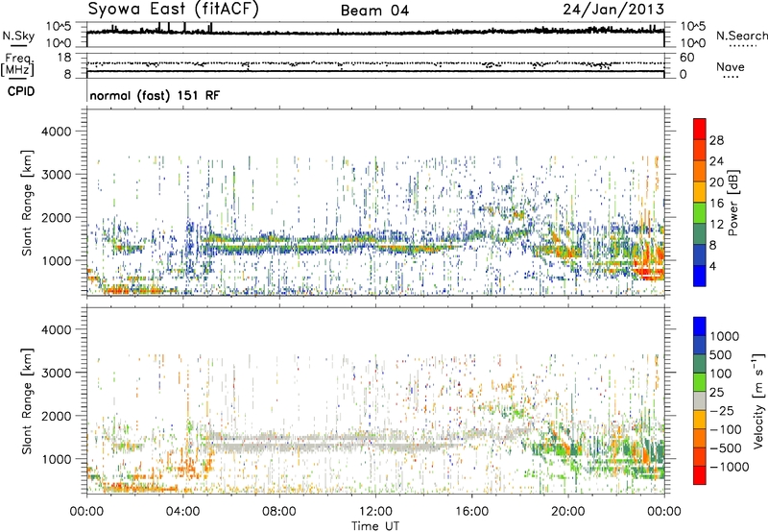Click the 'Slant Range [km]' label of the velocity plot
768x532 pixels.
(27, 401)
